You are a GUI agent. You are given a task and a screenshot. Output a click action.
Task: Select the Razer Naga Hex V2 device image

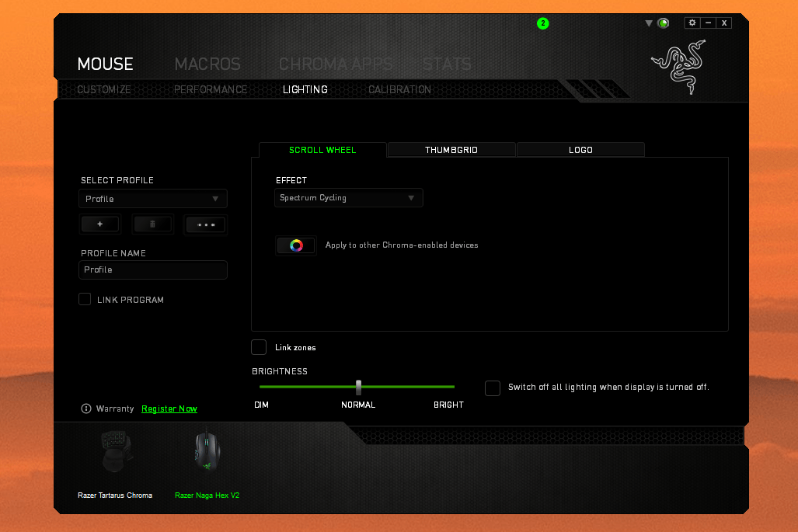coord(207,450)
